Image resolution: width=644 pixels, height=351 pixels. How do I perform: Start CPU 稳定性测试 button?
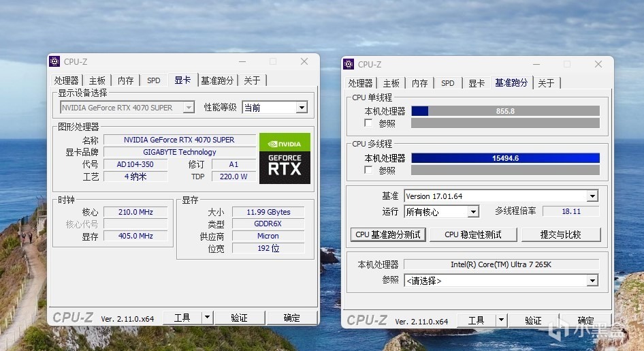[473, 234]
